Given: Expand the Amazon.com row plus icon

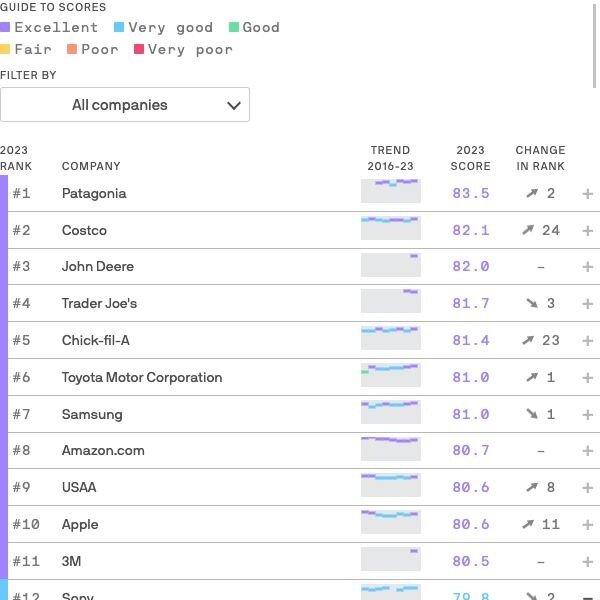Looking at the screenshot, I should tap(587, 451).
